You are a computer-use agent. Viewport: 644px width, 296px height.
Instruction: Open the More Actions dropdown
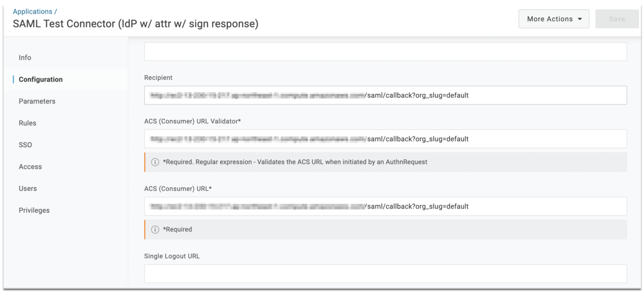pos(554,19)
